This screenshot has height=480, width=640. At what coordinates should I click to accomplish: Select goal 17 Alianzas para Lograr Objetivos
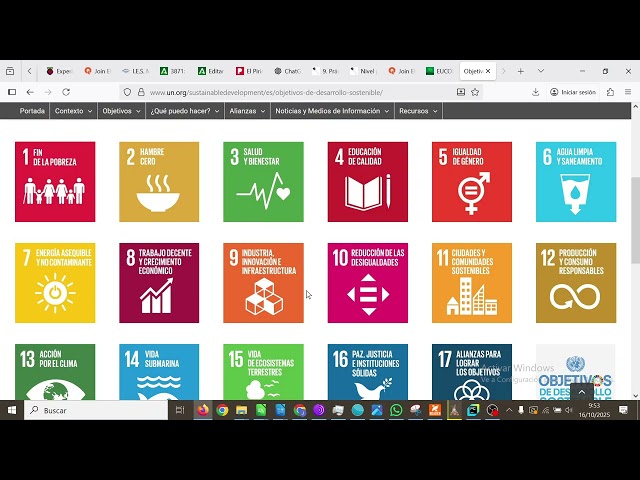coord(472,372)
